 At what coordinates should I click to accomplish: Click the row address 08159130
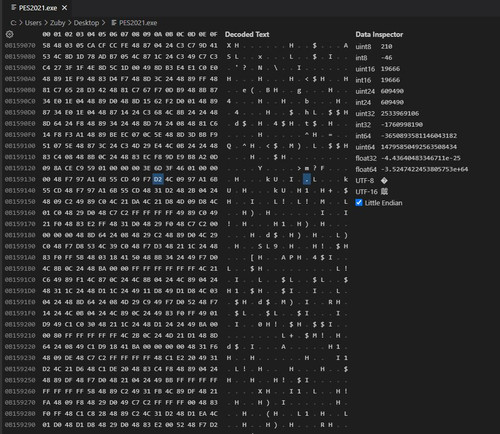coord(20,179)
